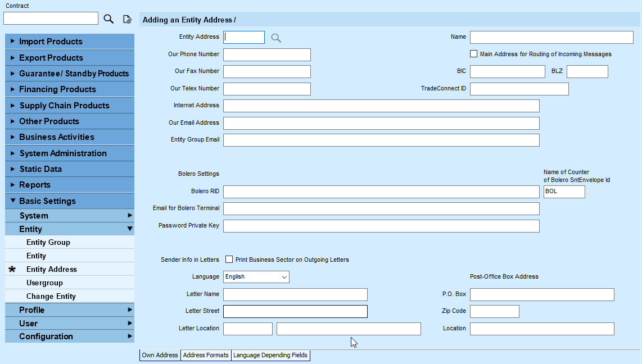Expand the System submenu arrow
Image resolution: width=642 pixels, height=364 pixels.
pos(130,216)
